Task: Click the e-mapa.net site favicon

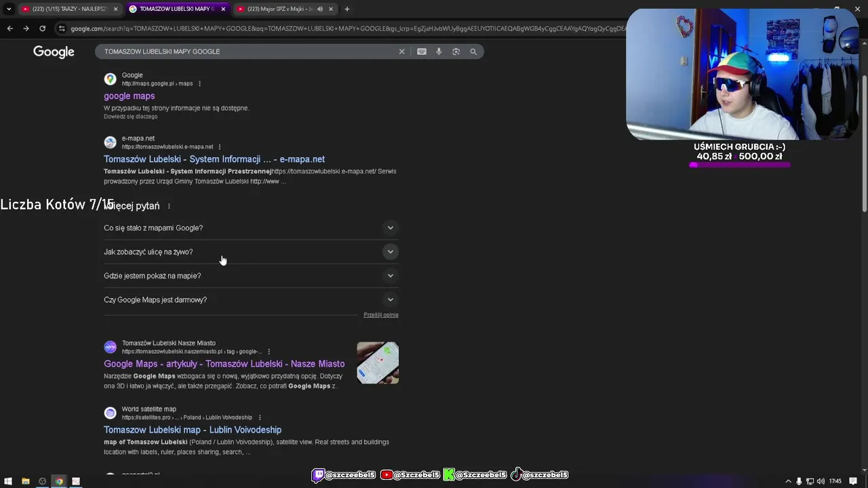Action: pos(110,142)
